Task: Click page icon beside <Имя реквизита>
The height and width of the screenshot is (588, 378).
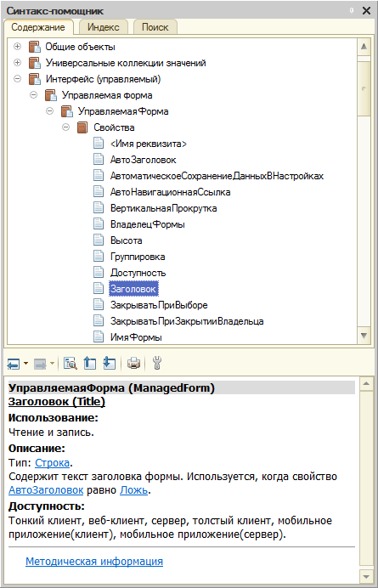Action: click(x=99, y=144)
